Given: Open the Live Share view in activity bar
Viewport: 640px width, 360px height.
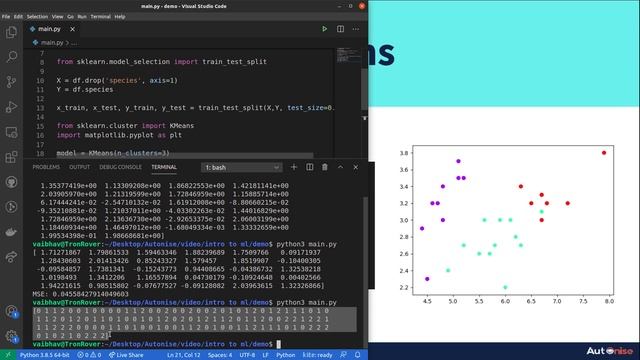Looking at the screenshot, I should point(11,257).
